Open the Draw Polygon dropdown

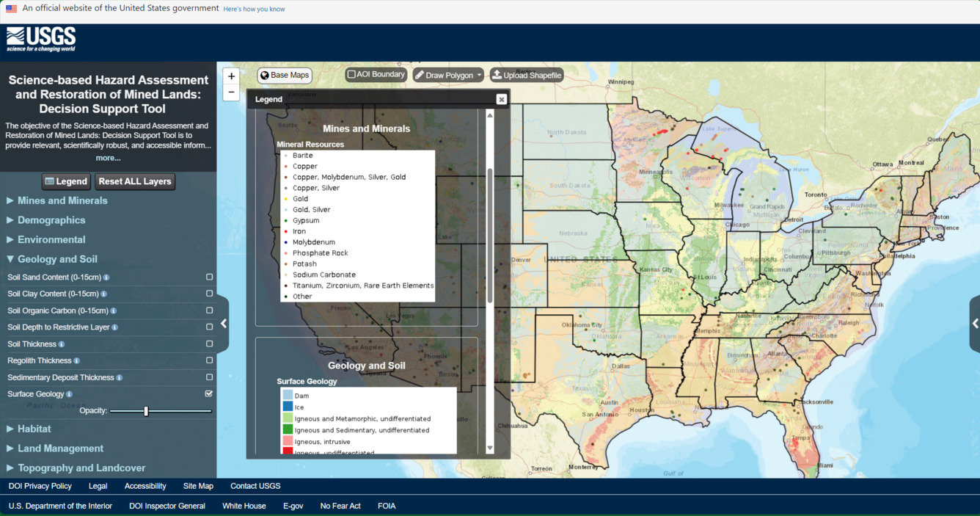(x=479, y=76)
